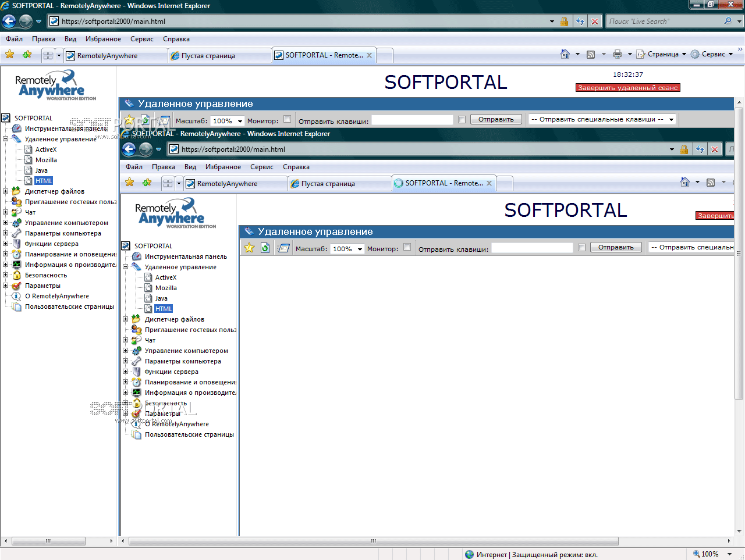Screen dimensions: 745x560
Task: Open the outer Файл menu
Action: [x=15, y=39]
